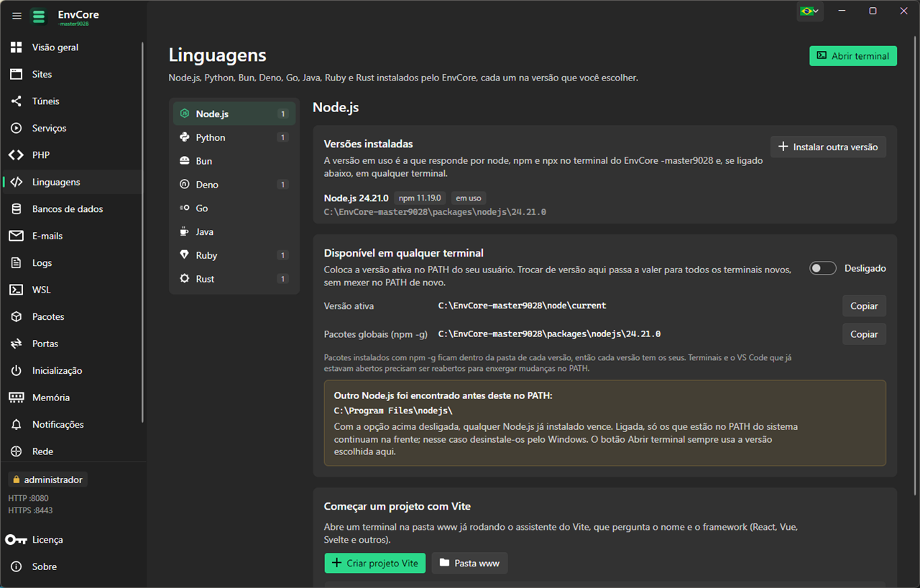Click the Linguagens page title
Viewport: 920px width, 588px height.
pyautogui.click(x=218, y=55)
